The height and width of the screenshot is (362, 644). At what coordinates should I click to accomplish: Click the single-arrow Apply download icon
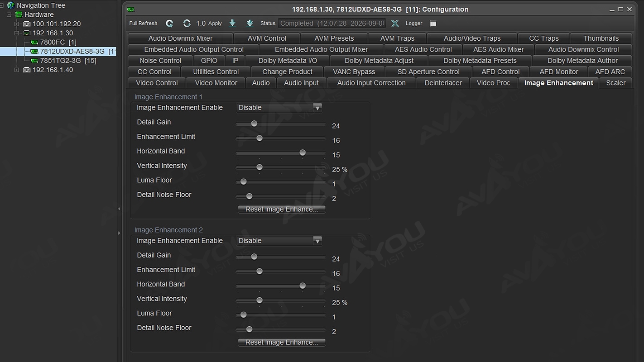point(232,23)
